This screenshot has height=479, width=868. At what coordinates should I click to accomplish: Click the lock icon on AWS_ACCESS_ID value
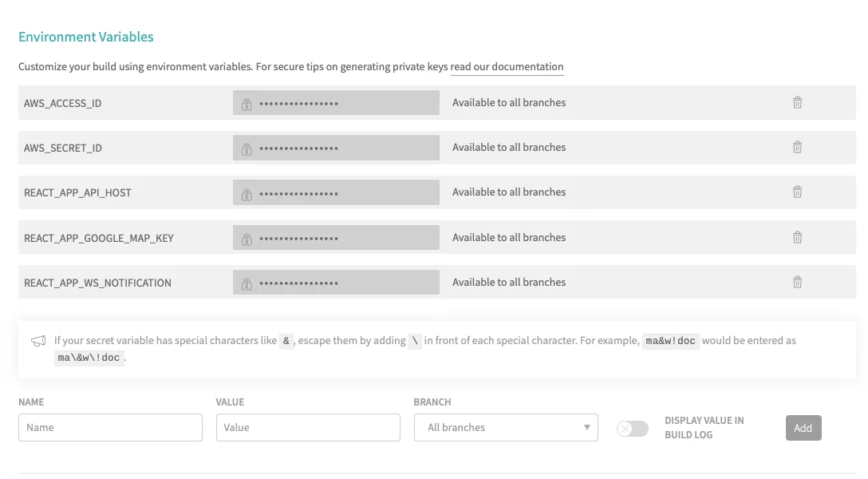point(246,102)
